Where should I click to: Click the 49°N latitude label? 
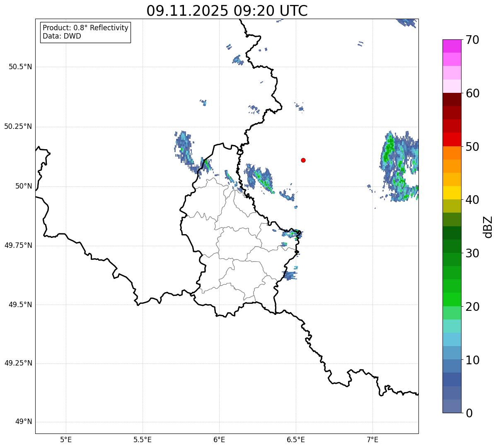tap(24, 422)
